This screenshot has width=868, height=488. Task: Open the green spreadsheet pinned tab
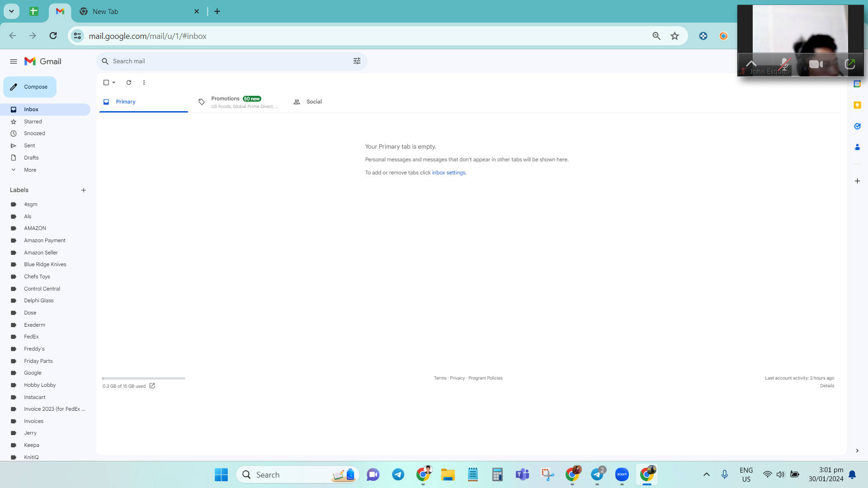coord(34,11)
